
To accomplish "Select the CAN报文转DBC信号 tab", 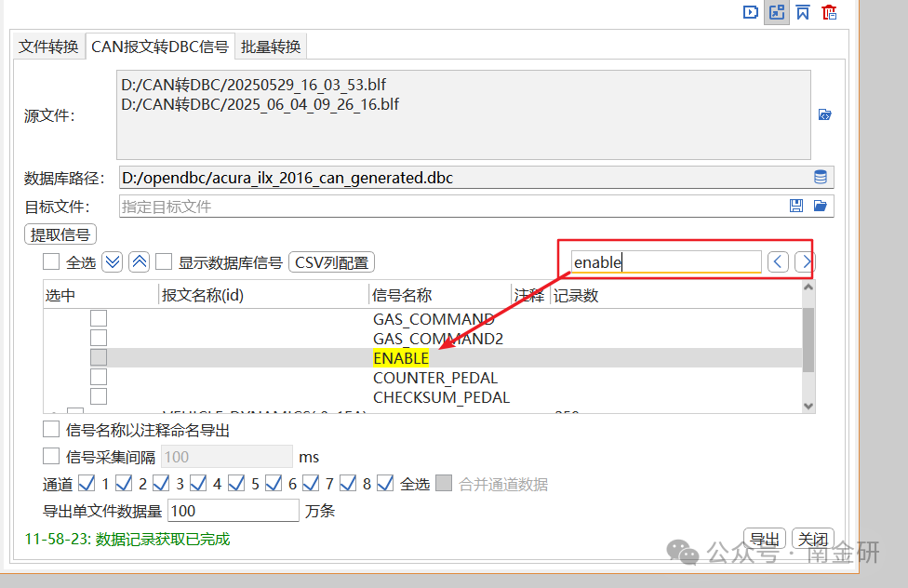I will click(160, 47).
